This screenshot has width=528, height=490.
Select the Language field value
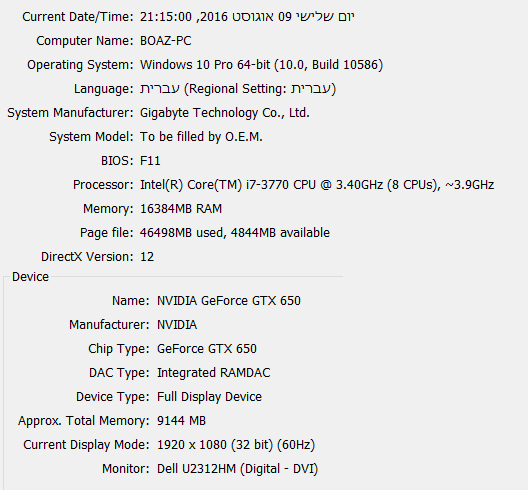tap(238, 89)
